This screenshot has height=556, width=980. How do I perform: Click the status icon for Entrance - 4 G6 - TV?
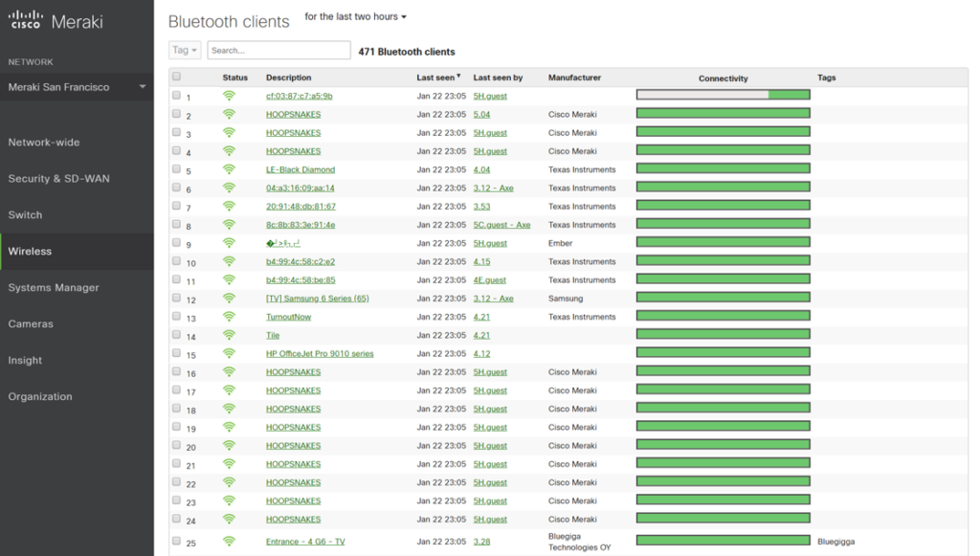(229, 541)
